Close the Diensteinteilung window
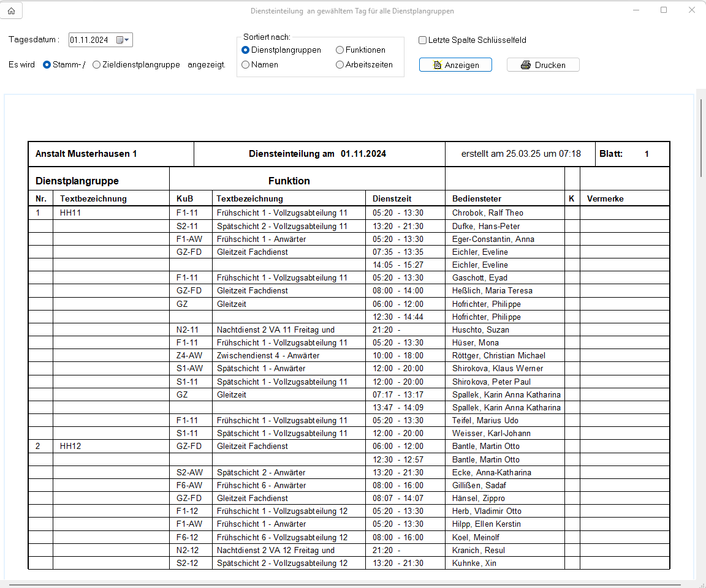The image size is (706, 588). (x=691, y=10)
